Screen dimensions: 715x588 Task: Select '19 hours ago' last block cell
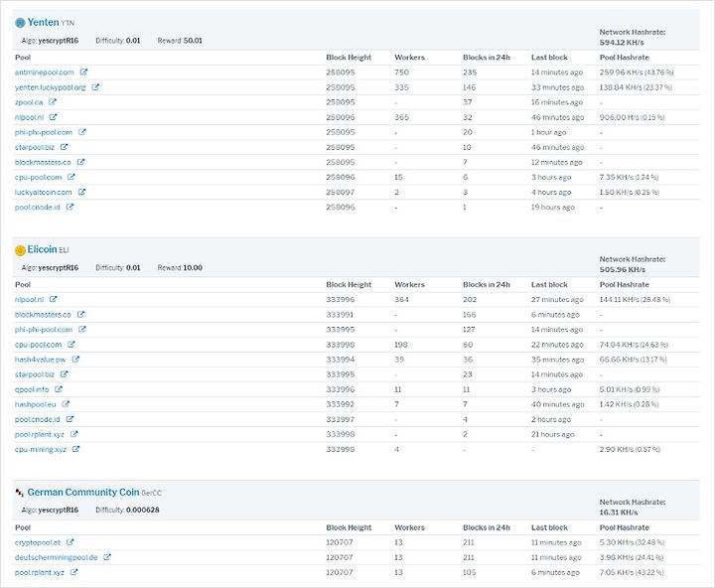pyautogui.click(x=553, y=208)
